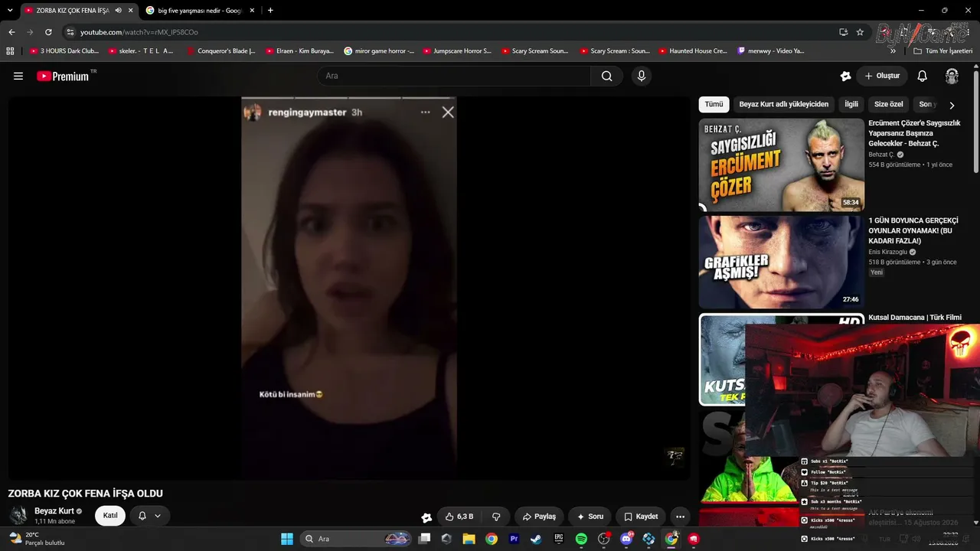This screenshot has height=551, width=980.
Task: Click the taskbar Ara search box
Action: coord(355,539)
